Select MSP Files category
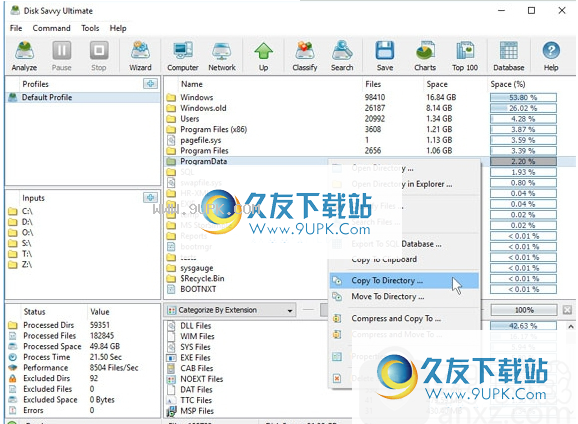578x424 pixels. coord(197,411)
